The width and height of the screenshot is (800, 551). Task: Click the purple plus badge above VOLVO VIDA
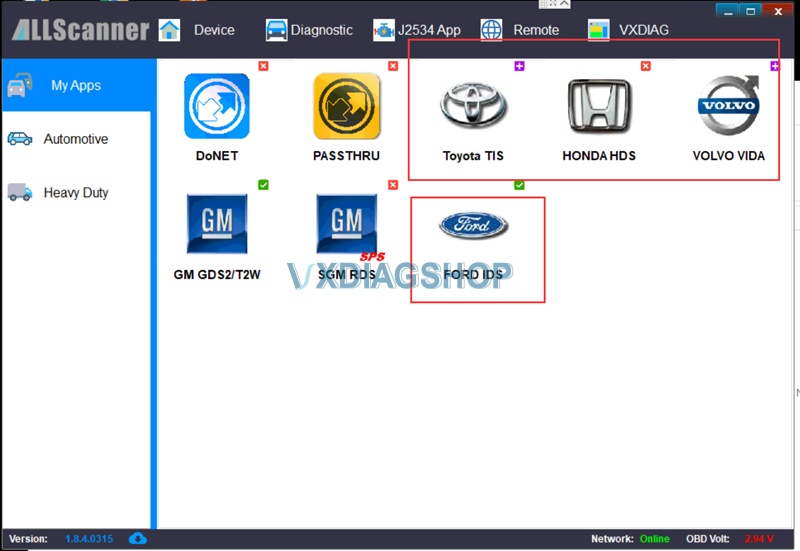(x=775, y=66)
